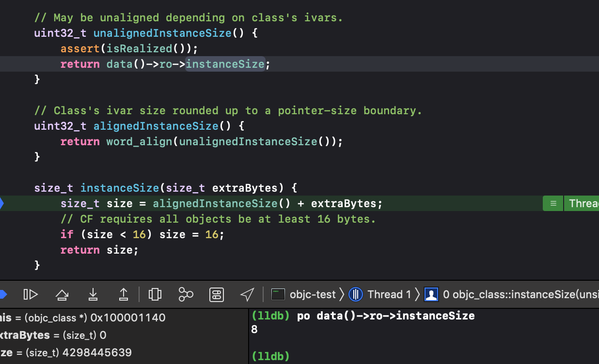
Task: Continue program execution in debug bar
Action: 31,294
